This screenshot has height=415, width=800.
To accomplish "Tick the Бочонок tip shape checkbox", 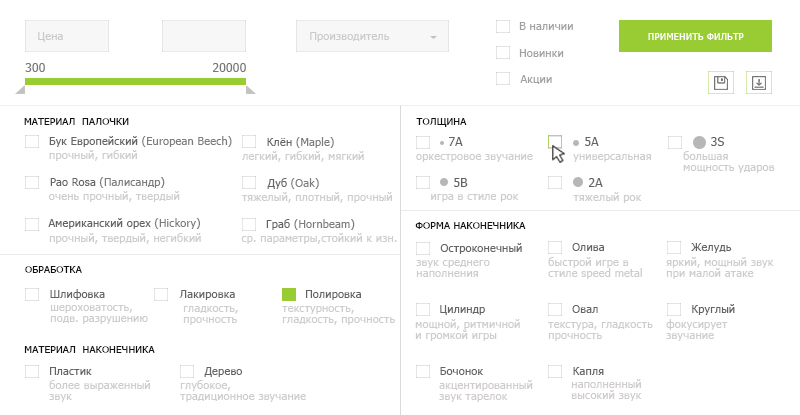I will tap(423, 371).
